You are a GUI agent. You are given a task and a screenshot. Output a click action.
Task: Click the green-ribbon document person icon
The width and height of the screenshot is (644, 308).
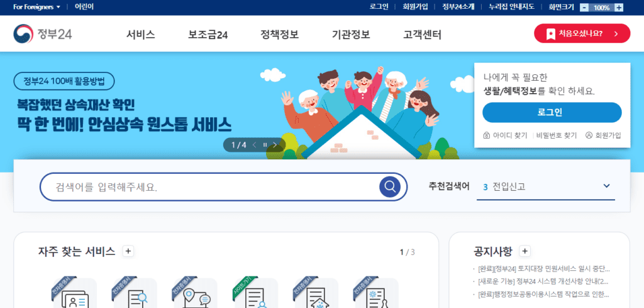[256, 293]
